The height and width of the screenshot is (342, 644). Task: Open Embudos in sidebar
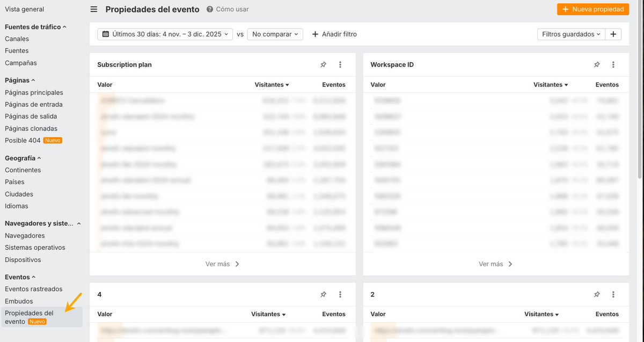coord(19,302)
